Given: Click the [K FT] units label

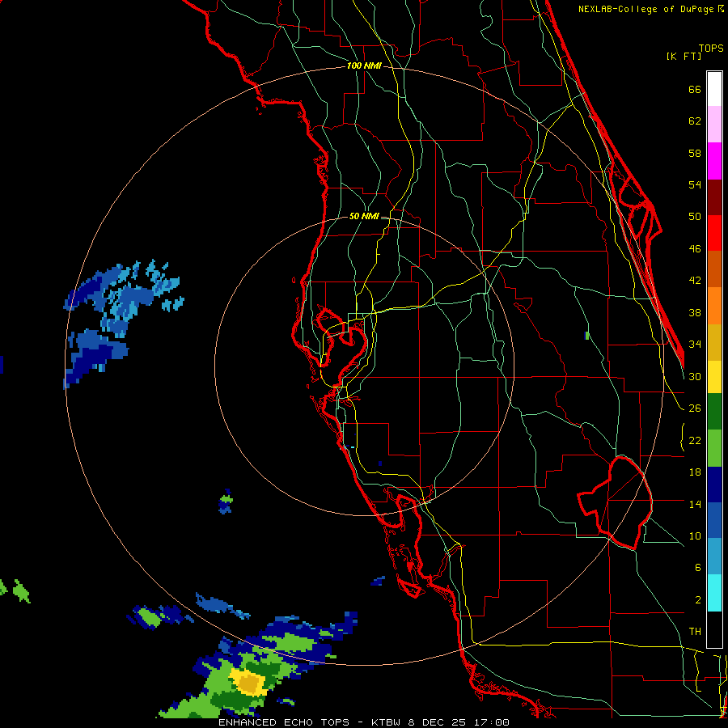Looking at the screenshot, I should [x=684, y=56].
